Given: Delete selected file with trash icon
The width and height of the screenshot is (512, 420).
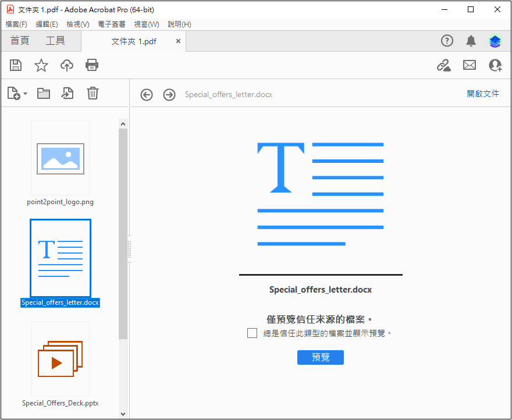Looking at the screenshot, I should [93, 94].
